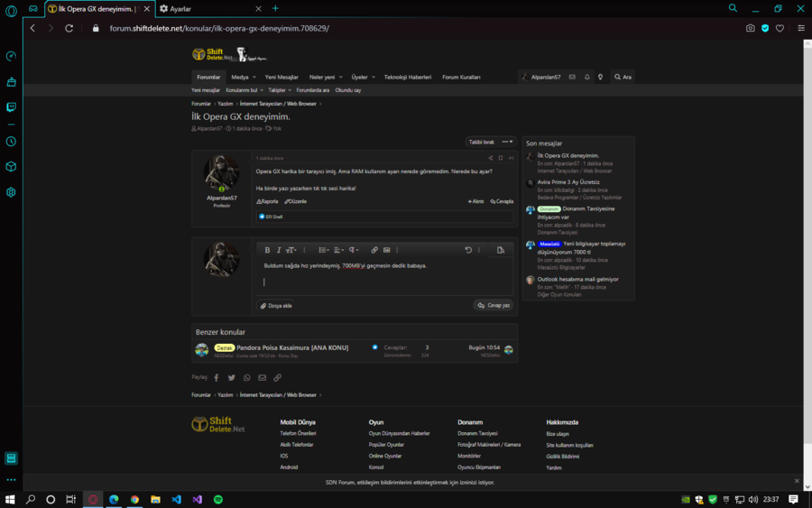Copy topic link via chain icon
The width and height of the screenshot is (812, 508).
point(278,377)
